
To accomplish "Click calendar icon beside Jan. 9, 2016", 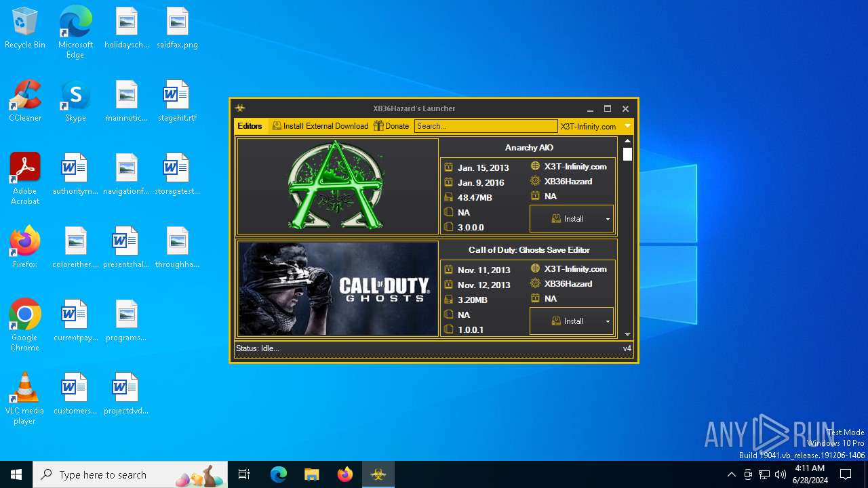I will 448,182.
